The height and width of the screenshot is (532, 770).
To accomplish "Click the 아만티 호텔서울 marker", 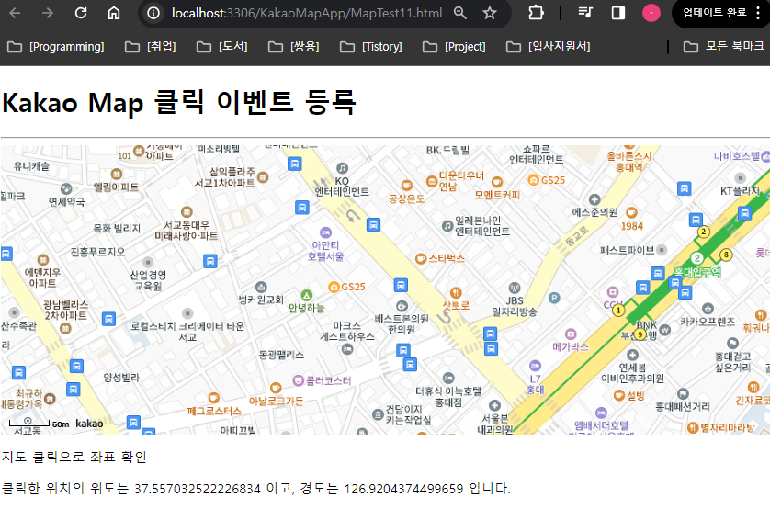I will 325,232.
